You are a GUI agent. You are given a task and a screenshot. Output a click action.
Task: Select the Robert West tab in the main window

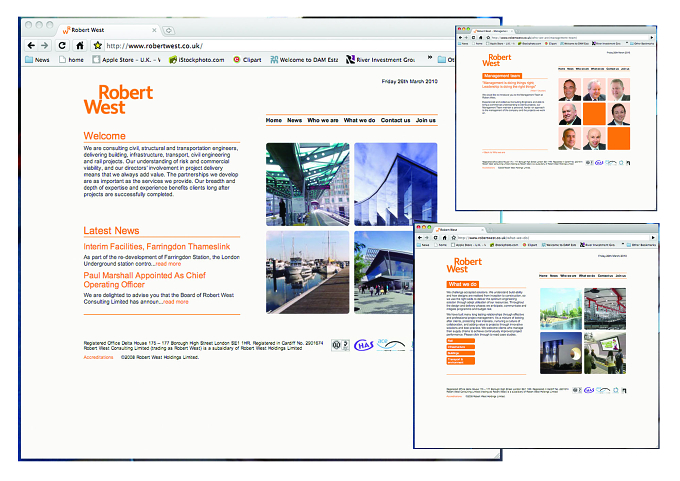[x=106, y=30]
